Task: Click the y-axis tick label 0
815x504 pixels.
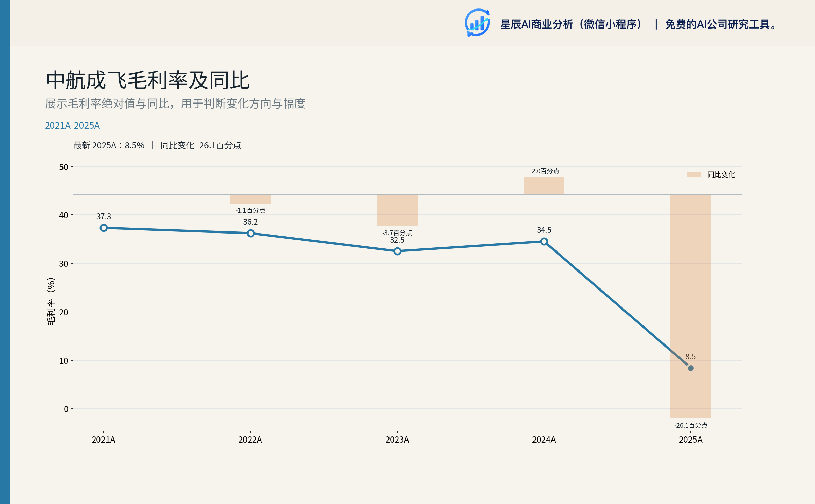Action: 66,409
